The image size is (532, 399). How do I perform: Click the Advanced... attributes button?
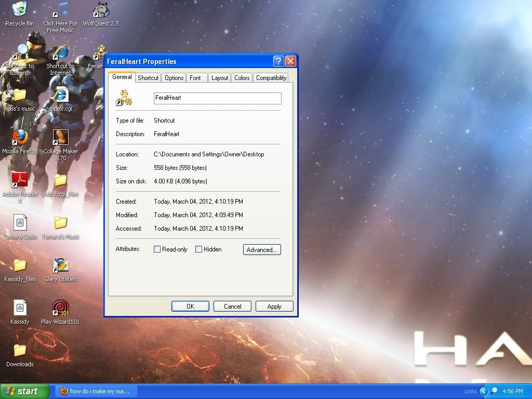[x=262, y=250]
